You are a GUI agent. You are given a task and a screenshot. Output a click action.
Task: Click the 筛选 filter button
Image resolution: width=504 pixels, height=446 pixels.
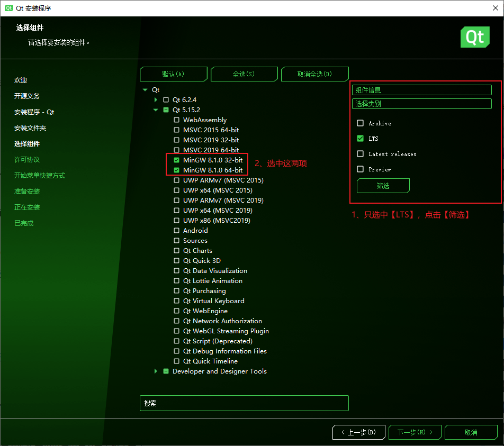(x=383, y=186)
